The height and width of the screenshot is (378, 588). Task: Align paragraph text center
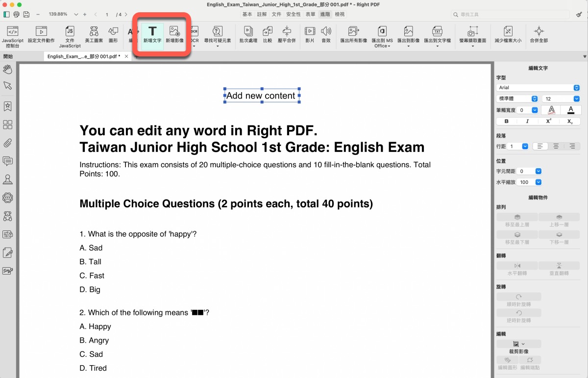[556, 146]
